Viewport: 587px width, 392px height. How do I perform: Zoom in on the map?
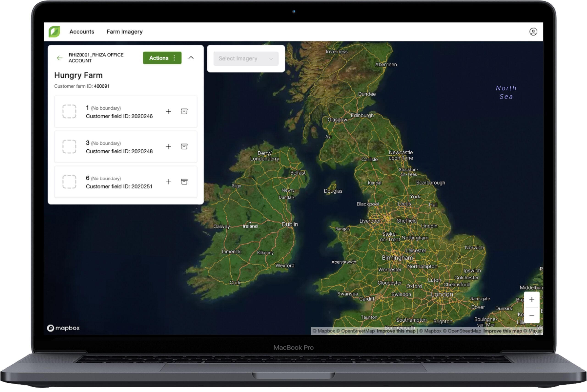click(x=532, y=300)
